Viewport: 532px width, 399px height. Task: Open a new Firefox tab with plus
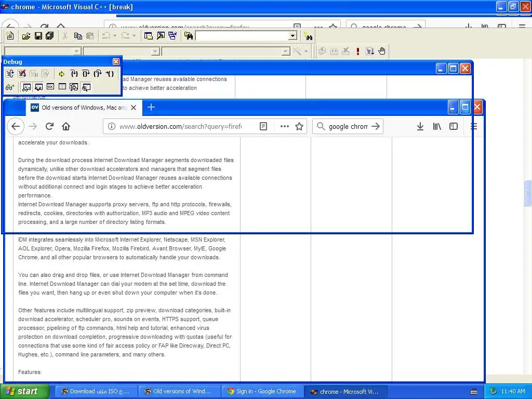pyautogui.click(x=151, y=108)
